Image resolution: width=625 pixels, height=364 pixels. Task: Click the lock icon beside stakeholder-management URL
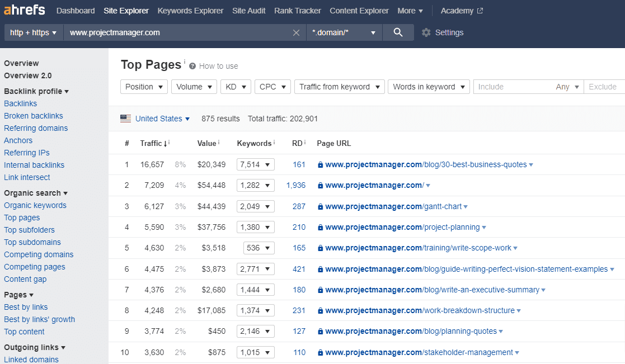[x=320, y=352]
